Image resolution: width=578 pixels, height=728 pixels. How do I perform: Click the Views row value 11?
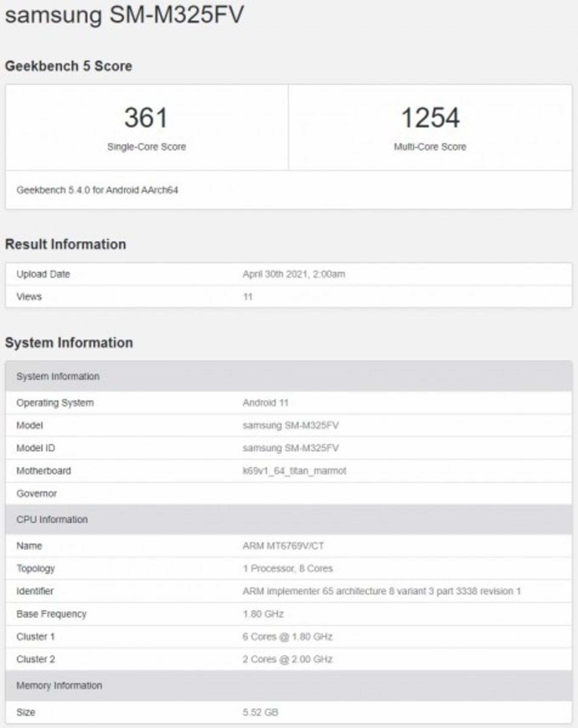[248, 297]
